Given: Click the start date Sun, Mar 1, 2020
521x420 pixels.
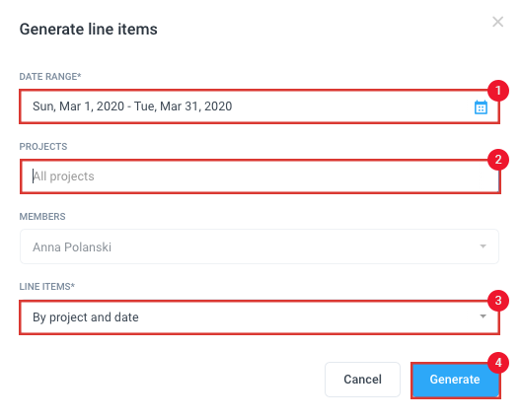Looking at the screenshot, I should (78, 106).
